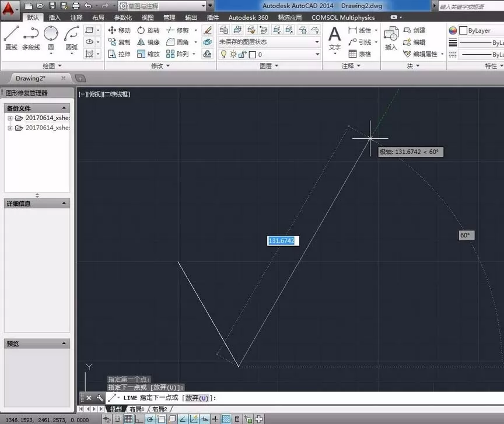Viewport: 504px width, 424px height.
Task: Choose the 复制 (Copy) command
Action: (119, 42)
